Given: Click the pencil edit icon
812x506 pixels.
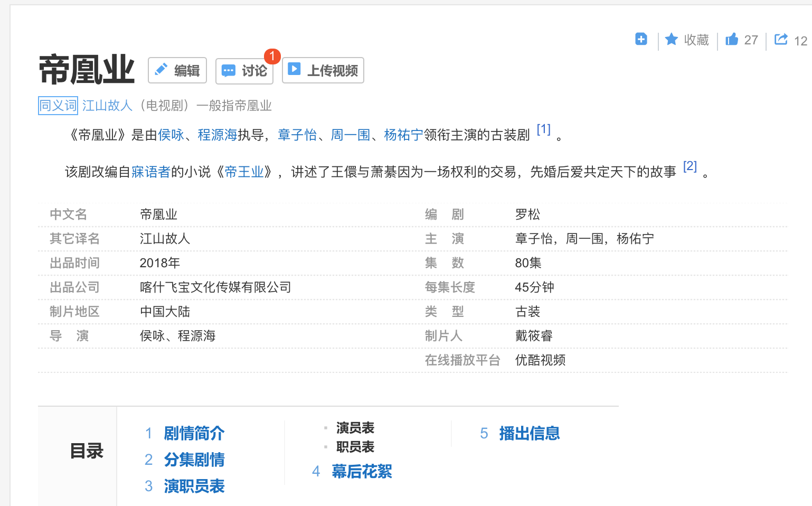Looking at the screenshot, I should pos(161,70).
